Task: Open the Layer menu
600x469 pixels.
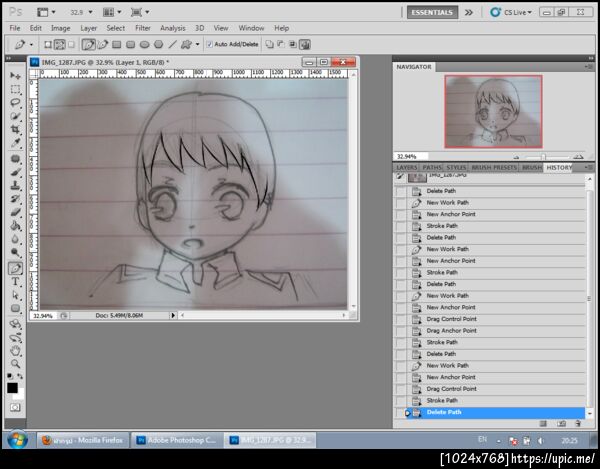Action: point(88,28)
